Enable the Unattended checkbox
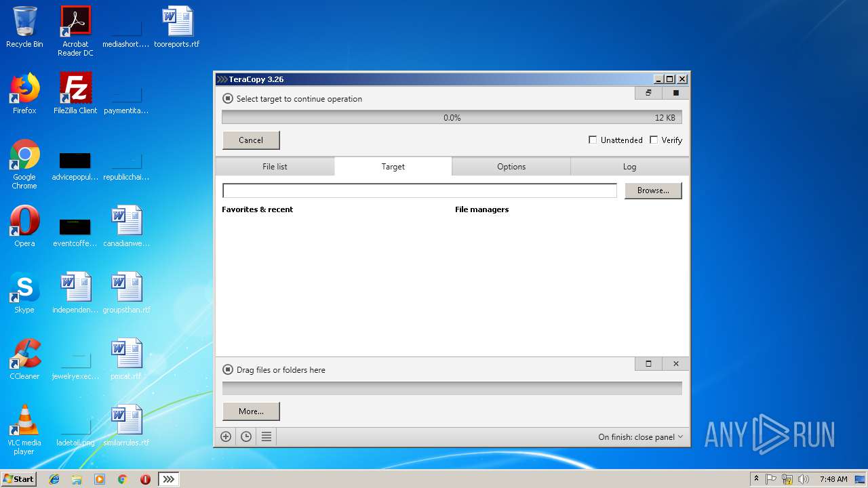 click(593, 140)
